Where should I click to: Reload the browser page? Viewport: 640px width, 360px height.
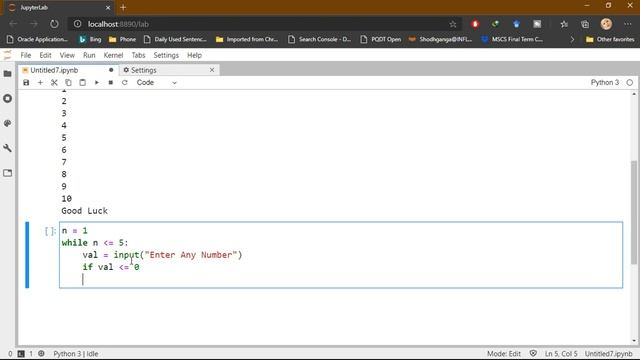pos(54,24)
